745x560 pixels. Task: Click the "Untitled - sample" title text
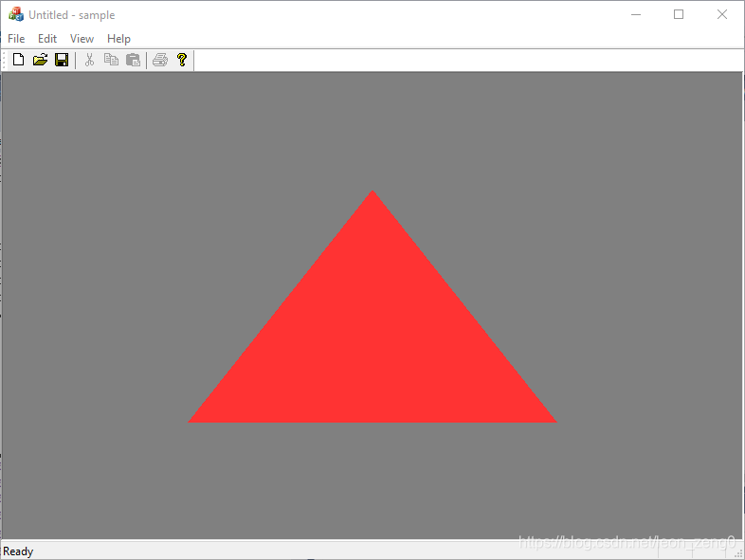click(x=72, y=15)
